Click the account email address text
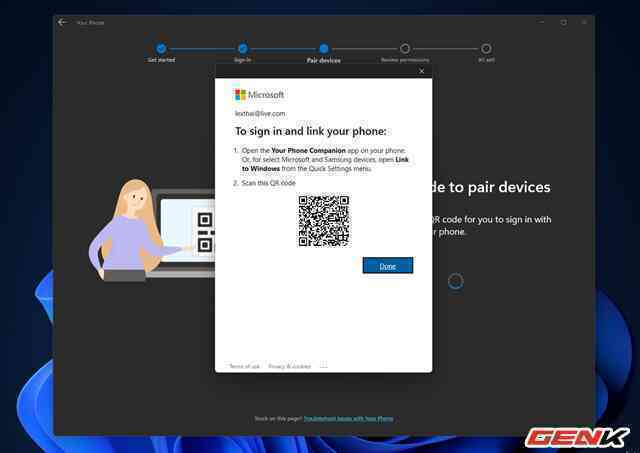This screenshot has width=640, height=453. pos(260,113)
